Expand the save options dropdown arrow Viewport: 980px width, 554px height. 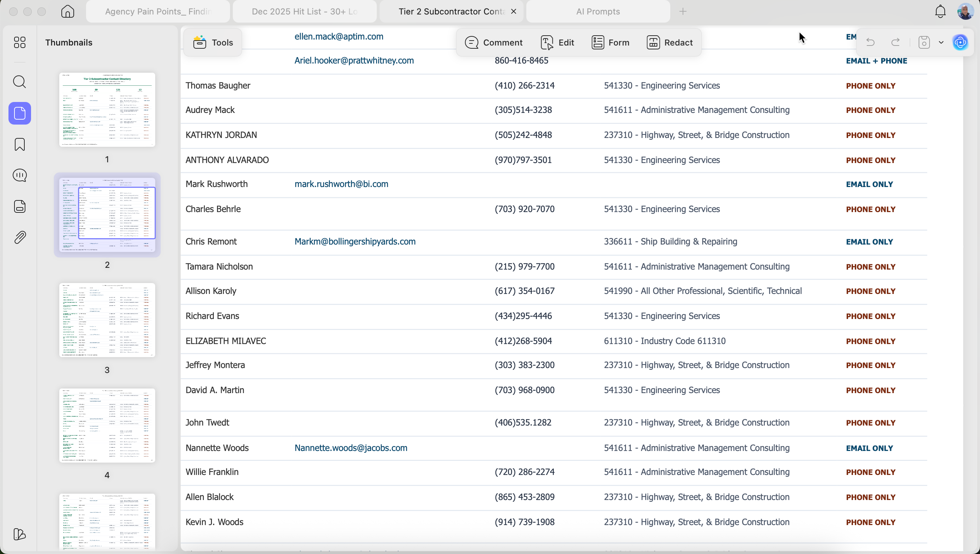[x=941, y=42]
